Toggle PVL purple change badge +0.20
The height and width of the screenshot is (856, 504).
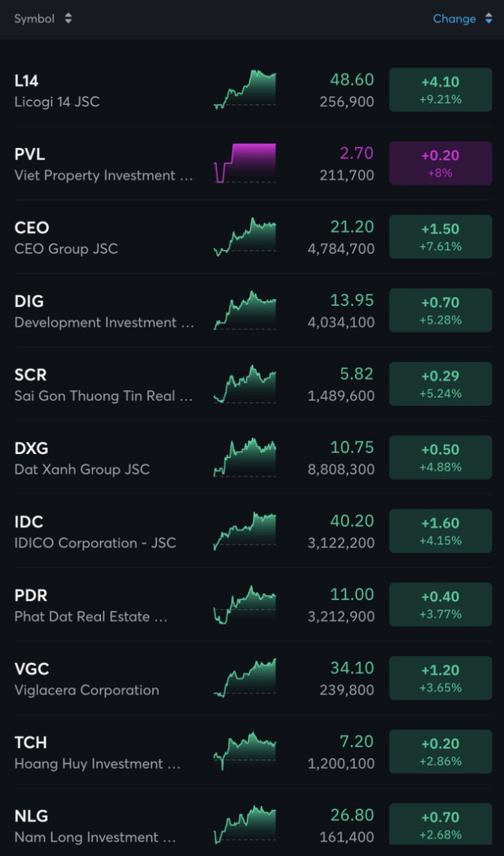tap(440, 163)
